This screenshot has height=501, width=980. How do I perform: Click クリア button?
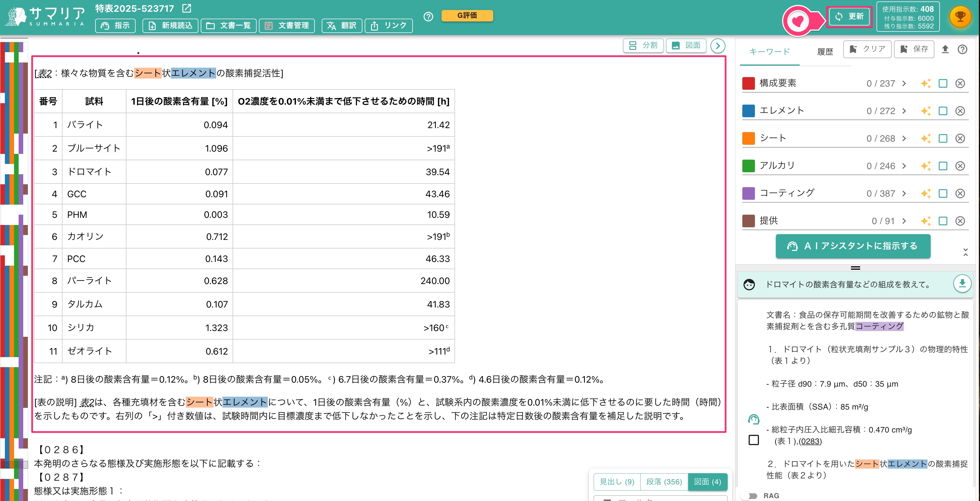pos(867,49)
